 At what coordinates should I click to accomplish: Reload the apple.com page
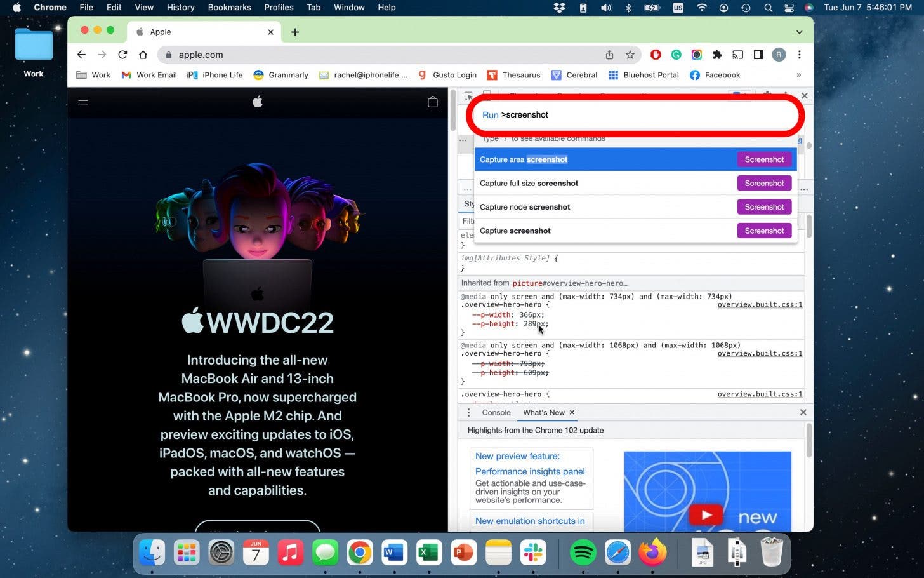coord(122,55)
